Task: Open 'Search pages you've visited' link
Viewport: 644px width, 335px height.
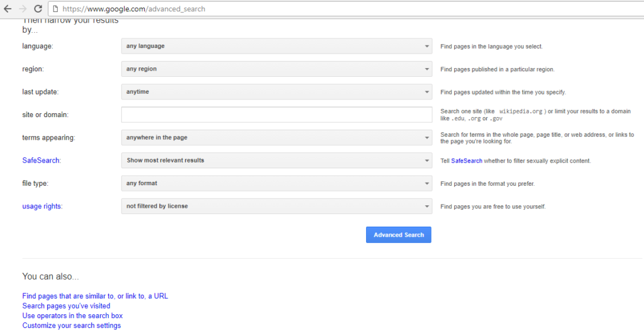Action: pyautogui.click(x=66, y=306)
